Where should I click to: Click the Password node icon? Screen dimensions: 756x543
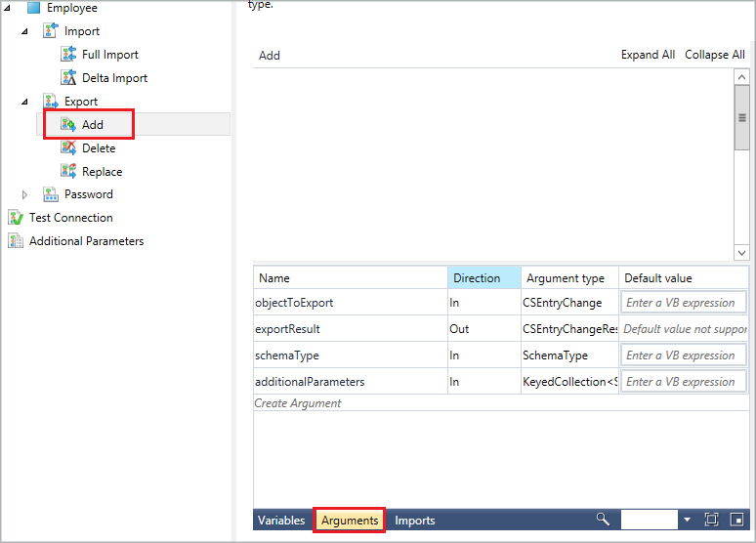[51, 194]
